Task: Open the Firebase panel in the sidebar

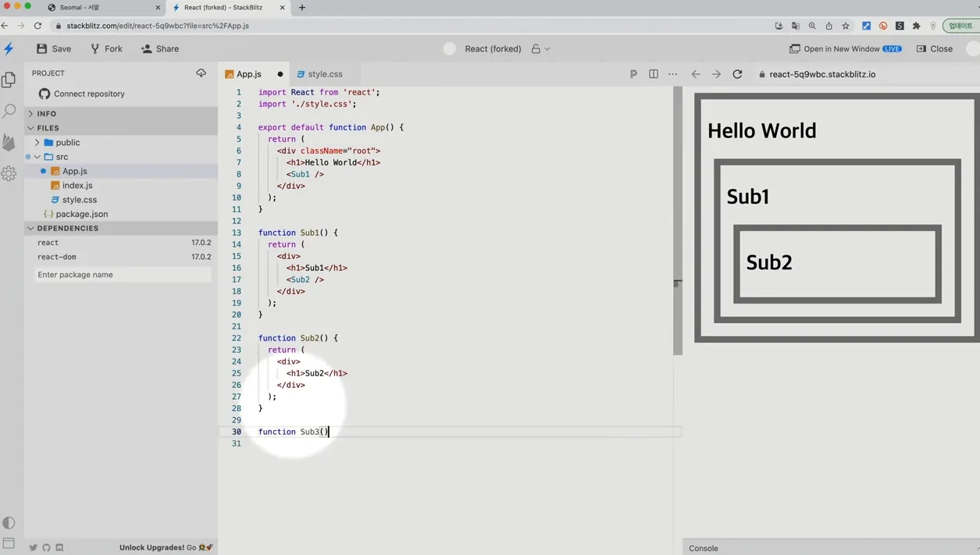Action: point(9,142)
